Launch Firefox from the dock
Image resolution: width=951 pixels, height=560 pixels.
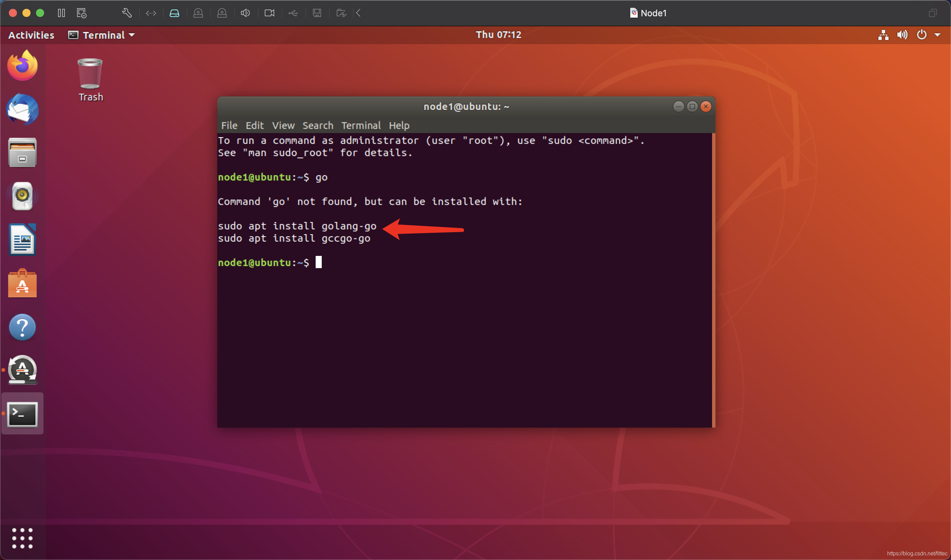[x=22, y=65]
